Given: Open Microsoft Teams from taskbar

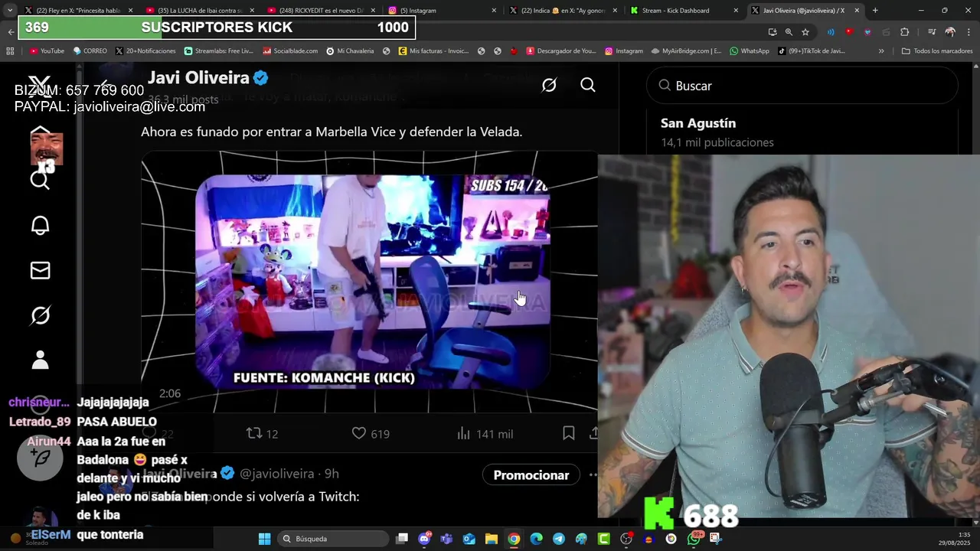Looking at the screenshot, I should tap(446, 539).
